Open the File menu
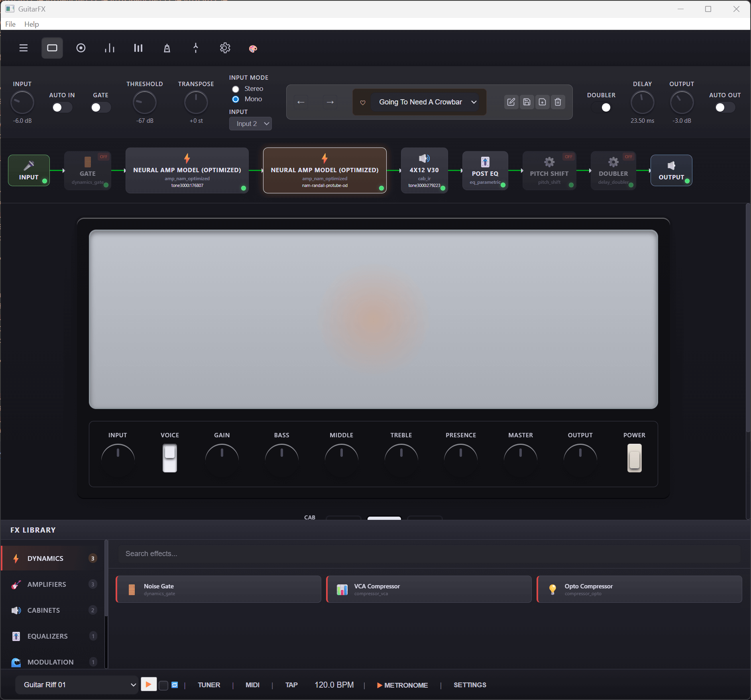Screen dimensions: 751x700 [10, 24]
